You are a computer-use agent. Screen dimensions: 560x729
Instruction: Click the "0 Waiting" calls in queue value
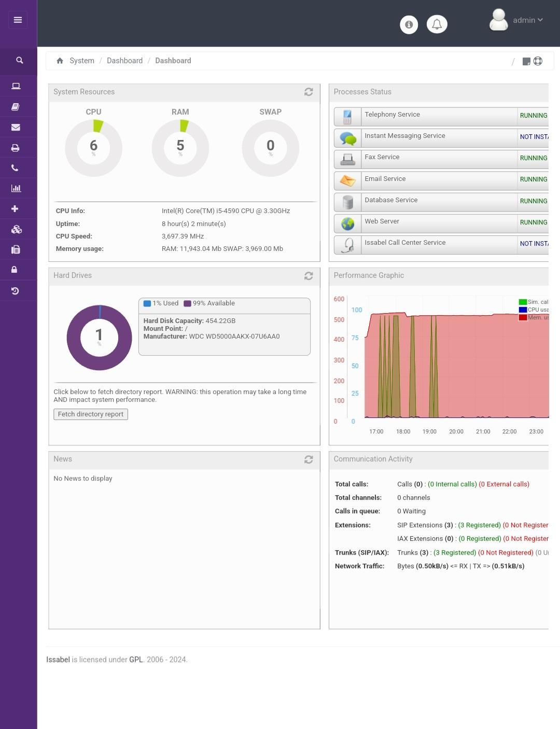[412, 511]
